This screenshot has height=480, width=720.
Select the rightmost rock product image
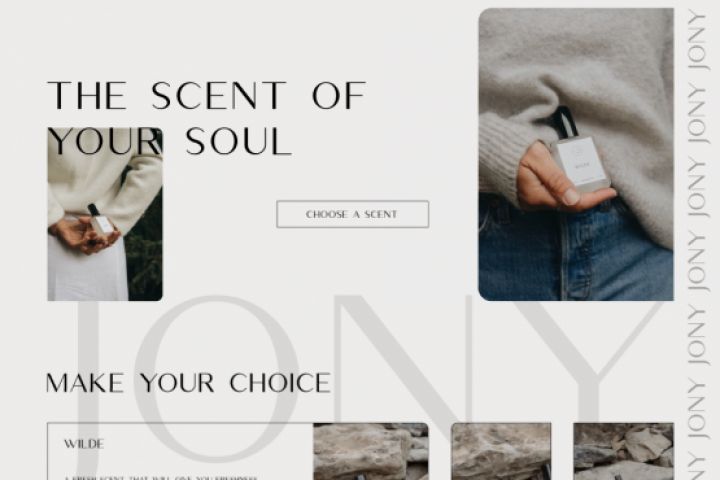[623, 452]
